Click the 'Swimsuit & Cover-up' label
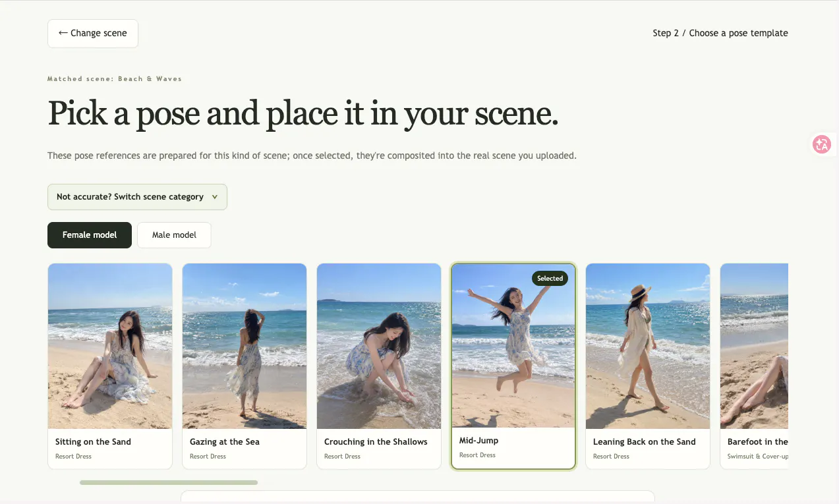Viewport: 839px width, 504px height. click(758, 457)
